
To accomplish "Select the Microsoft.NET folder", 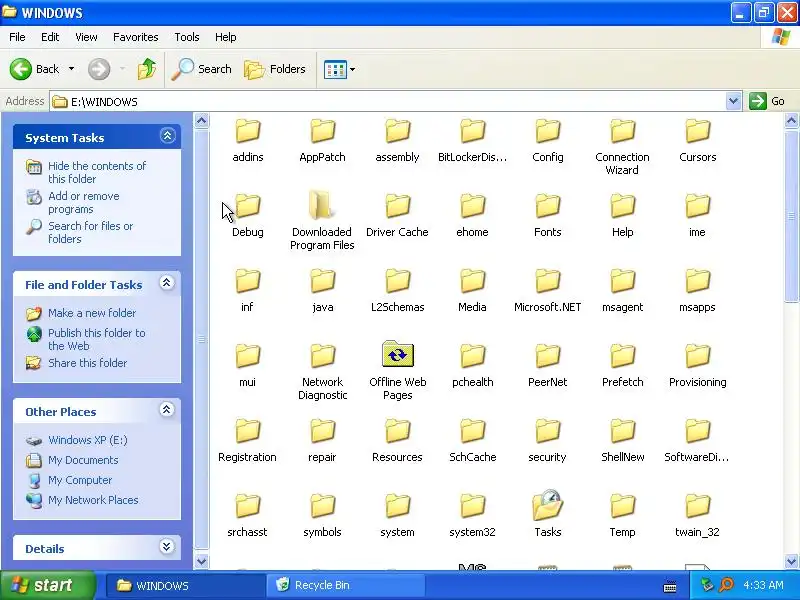I will tap(547, 289).
